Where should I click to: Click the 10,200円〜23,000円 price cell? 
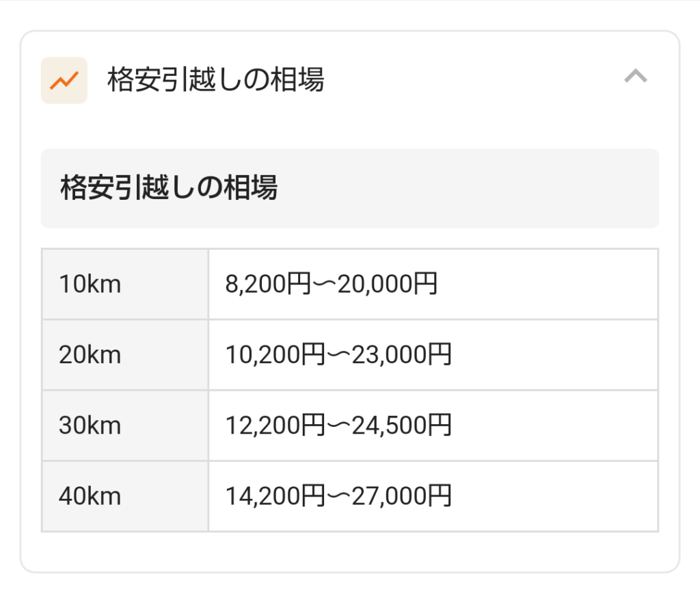(433, 354)
